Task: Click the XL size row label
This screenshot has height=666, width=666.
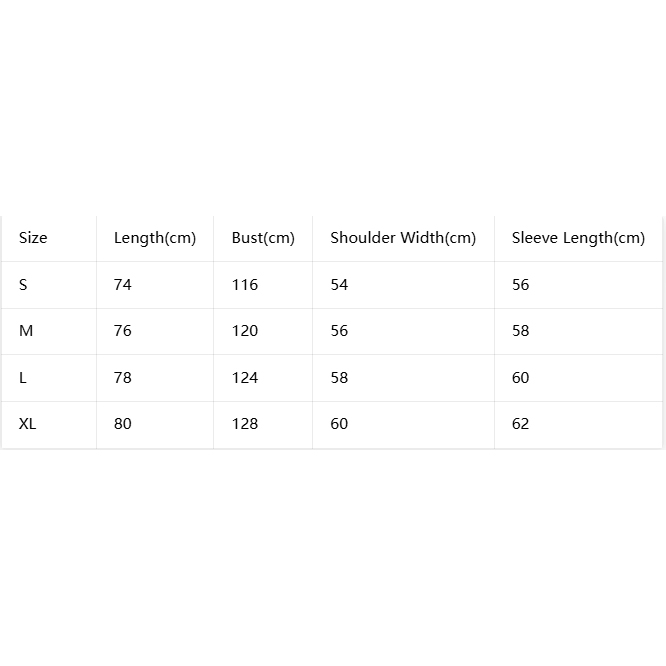Action: click(x=28, y=424)
